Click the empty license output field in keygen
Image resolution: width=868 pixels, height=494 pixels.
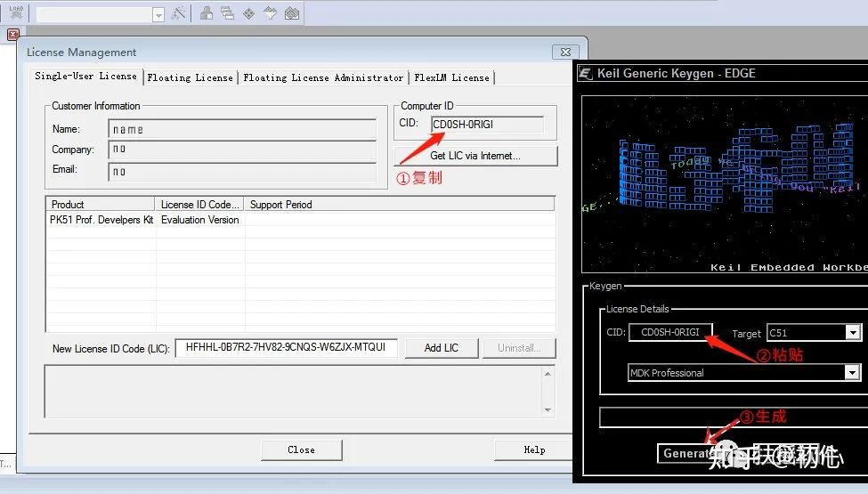pos(734,417)
